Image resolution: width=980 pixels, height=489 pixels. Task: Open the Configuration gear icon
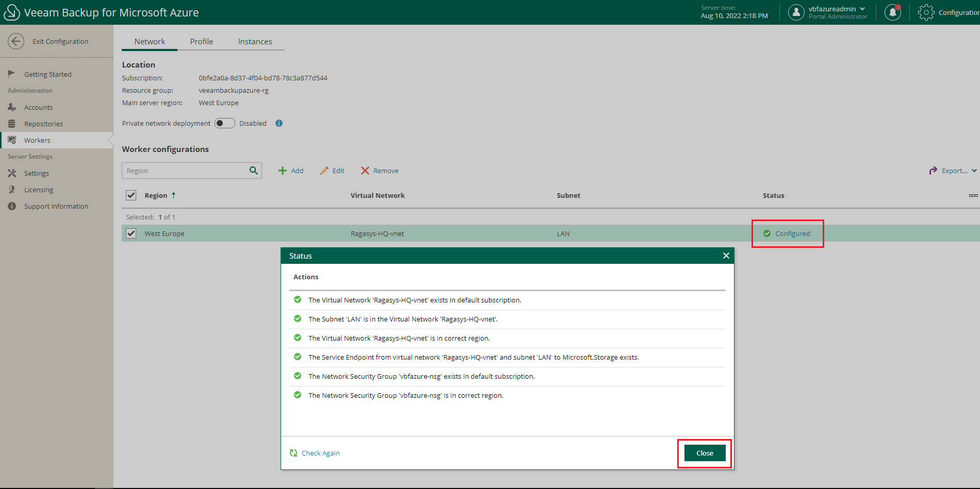(926, 12)
